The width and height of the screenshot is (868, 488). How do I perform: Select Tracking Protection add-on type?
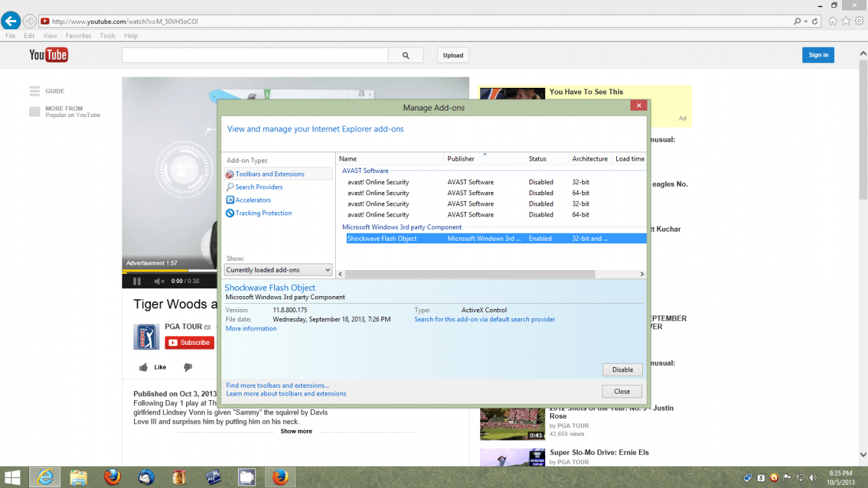259,213
